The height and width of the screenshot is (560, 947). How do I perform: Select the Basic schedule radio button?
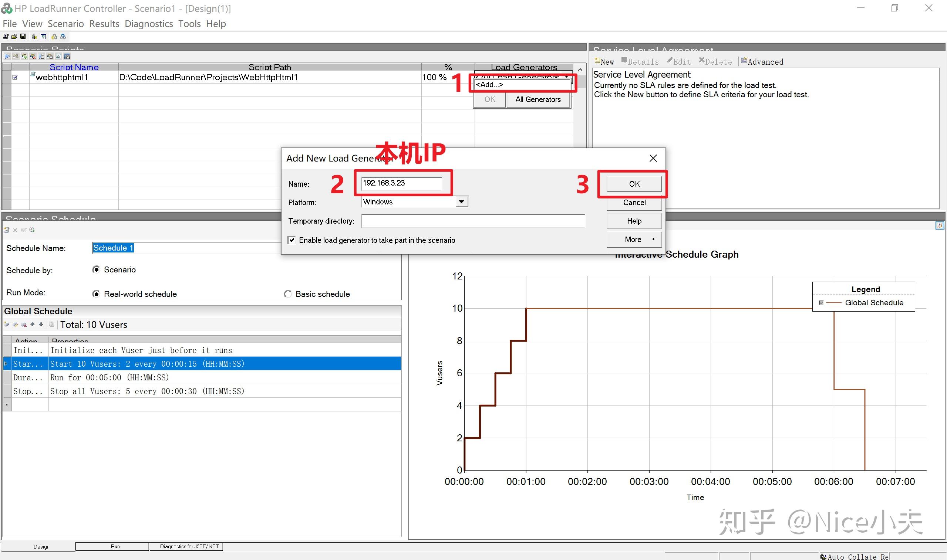(x=288, y=294)
